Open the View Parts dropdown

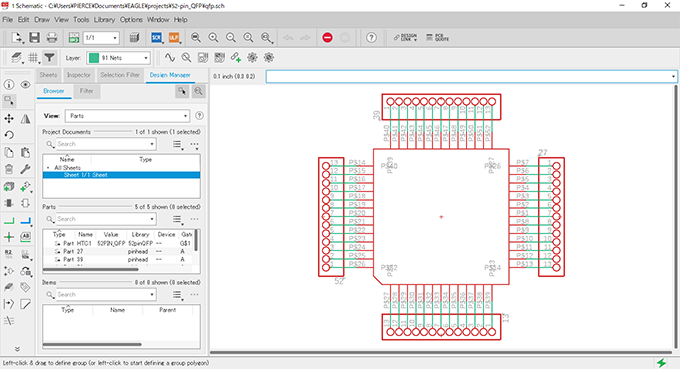(x=128, y=116)
